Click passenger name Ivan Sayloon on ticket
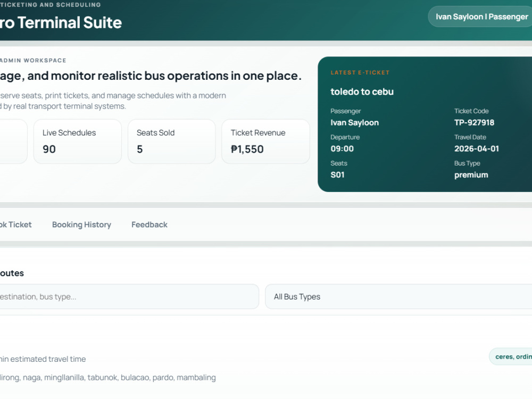 (x=354, y=122)
